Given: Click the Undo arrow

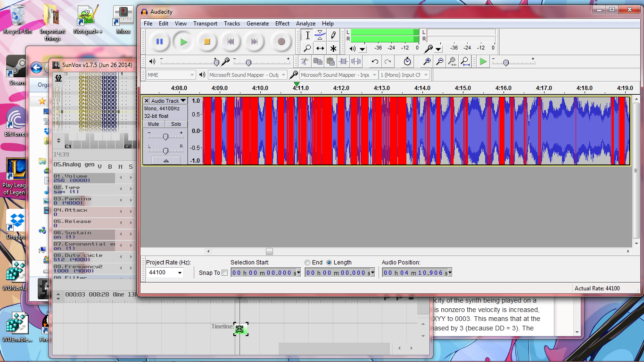Looking at the screenshot, I should click(x=375, y=61).
